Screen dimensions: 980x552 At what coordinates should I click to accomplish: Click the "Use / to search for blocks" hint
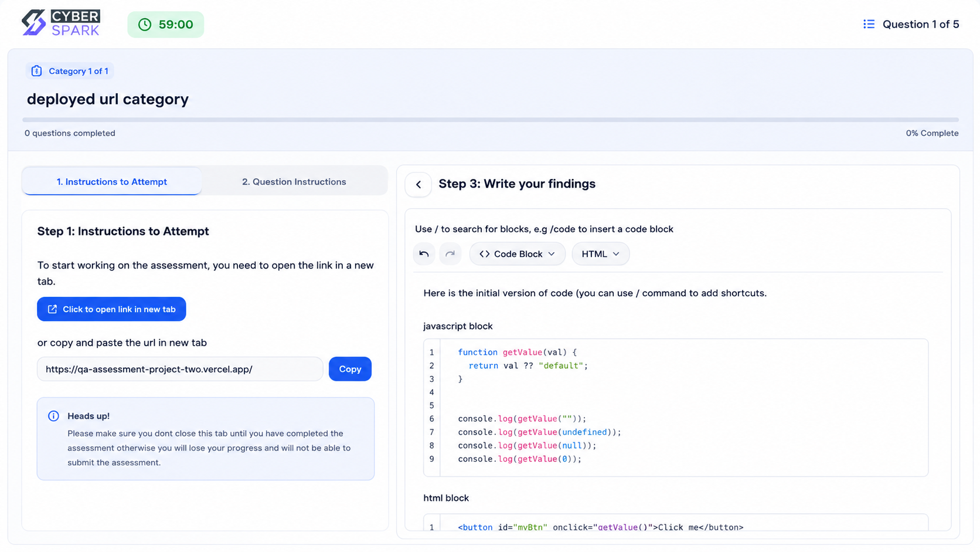[544, 229]
